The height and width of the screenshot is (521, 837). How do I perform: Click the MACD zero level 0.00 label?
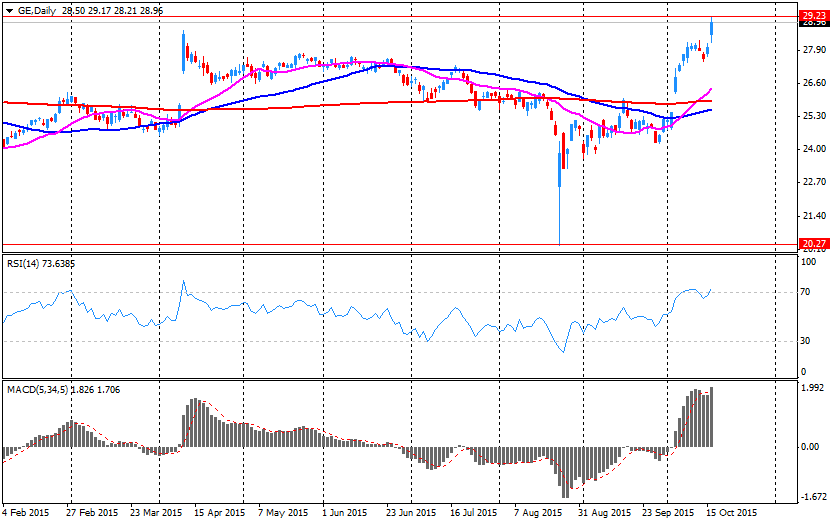(810, 447)
